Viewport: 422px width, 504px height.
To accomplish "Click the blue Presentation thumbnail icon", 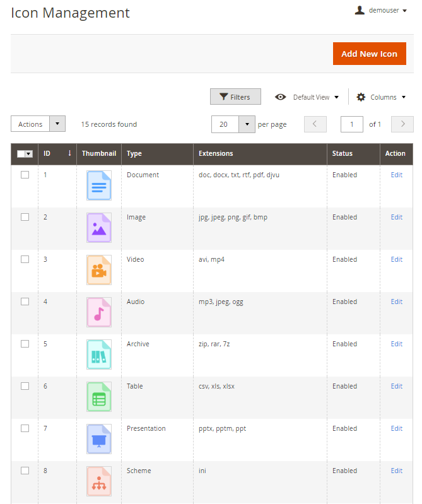I will 98,439.
